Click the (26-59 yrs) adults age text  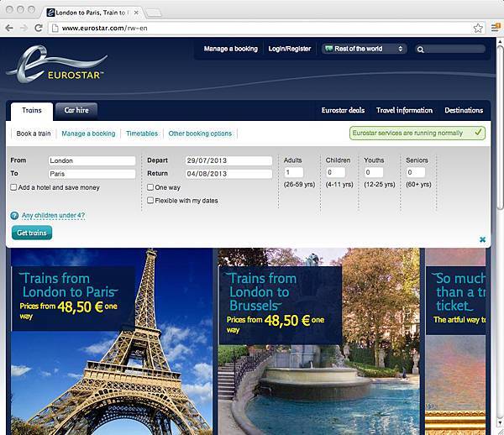pyautogui.click(x=299, y=185)
